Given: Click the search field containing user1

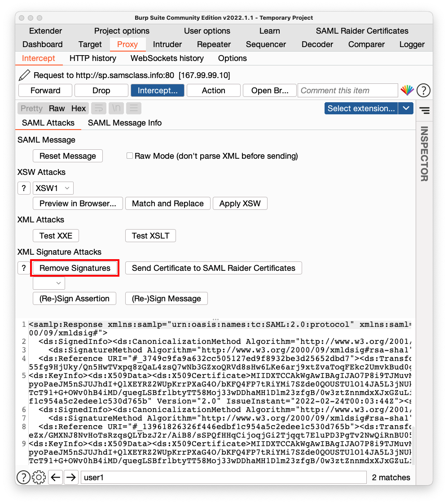Looking at the screenshot, I should pos(224,478).
